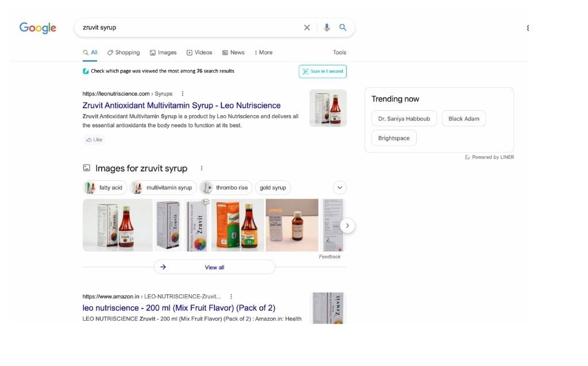
Task: Click the magnifying glass search icon
Action: pyautogui.click(x=343, y=28)
